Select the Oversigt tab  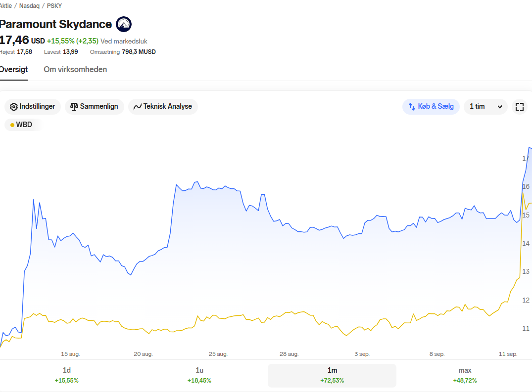tap(13, 70)
